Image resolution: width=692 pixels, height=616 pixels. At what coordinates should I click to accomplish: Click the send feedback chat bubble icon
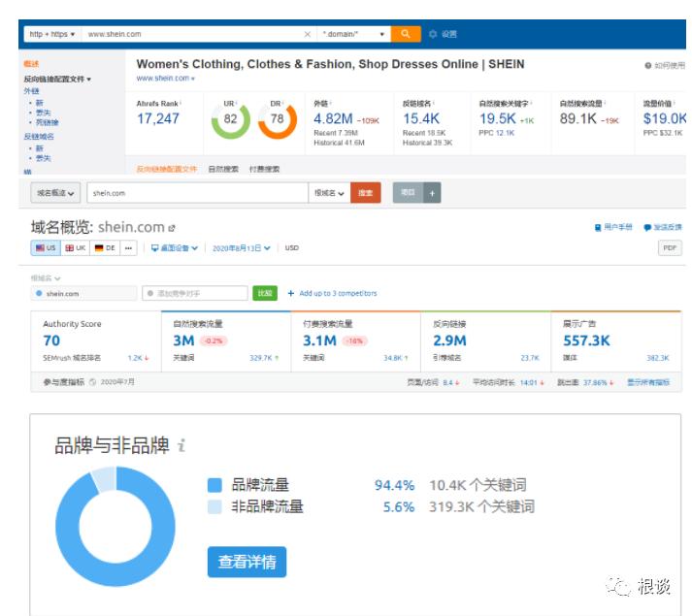(x=647, y=227)
